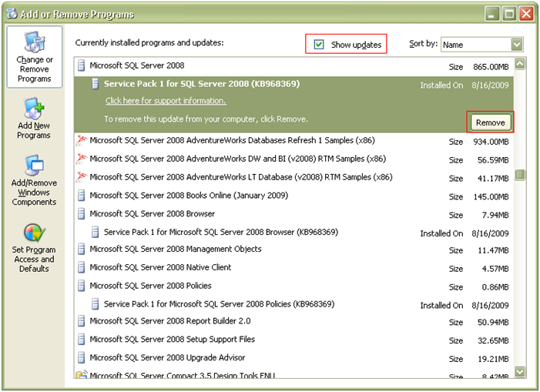Click the scrollbar up arrow

[519, 65]
